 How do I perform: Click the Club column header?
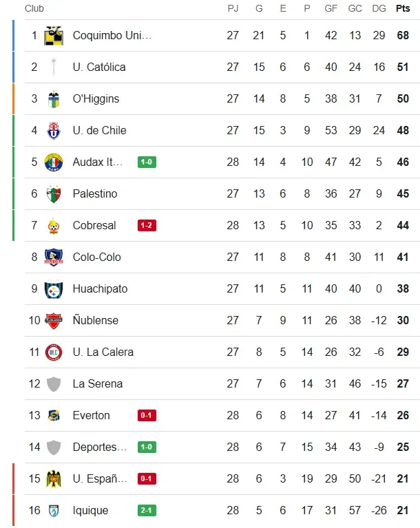pyautogui.click(x=34, y=9)
